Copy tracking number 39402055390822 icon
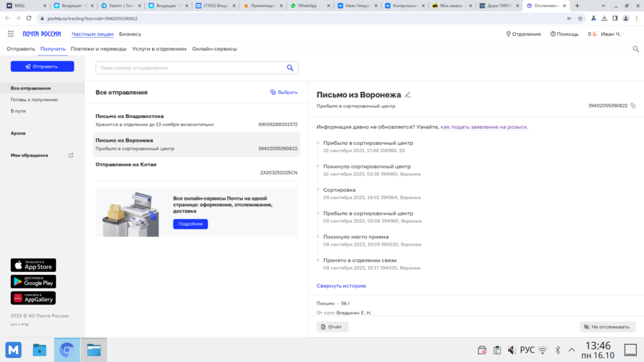 pos(633,106)
